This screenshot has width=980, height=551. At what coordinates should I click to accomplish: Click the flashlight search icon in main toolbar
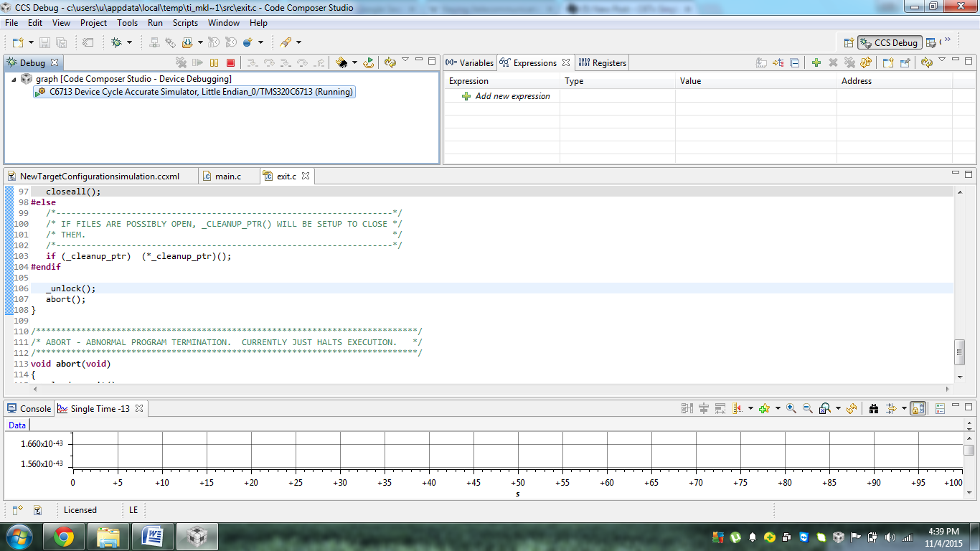[286, 42]
